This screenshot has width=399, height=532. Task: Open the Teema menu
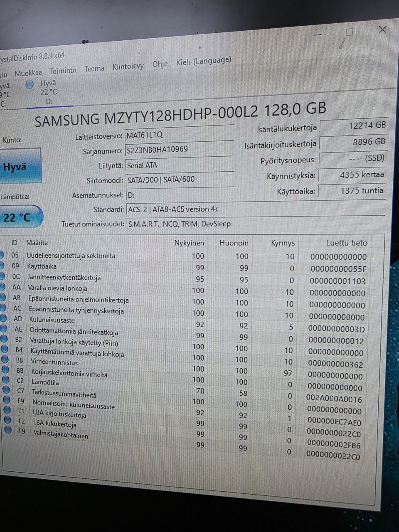(94, 69)
